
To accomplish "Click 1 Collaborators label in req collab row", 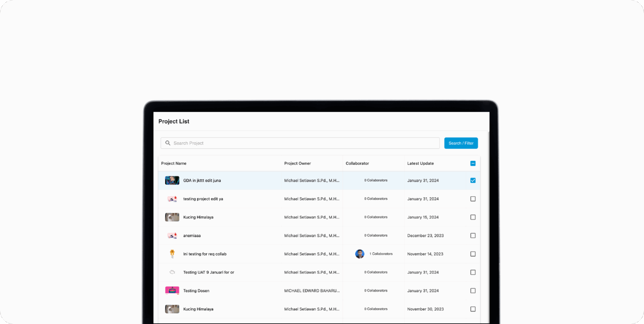I will click(381, 254).
